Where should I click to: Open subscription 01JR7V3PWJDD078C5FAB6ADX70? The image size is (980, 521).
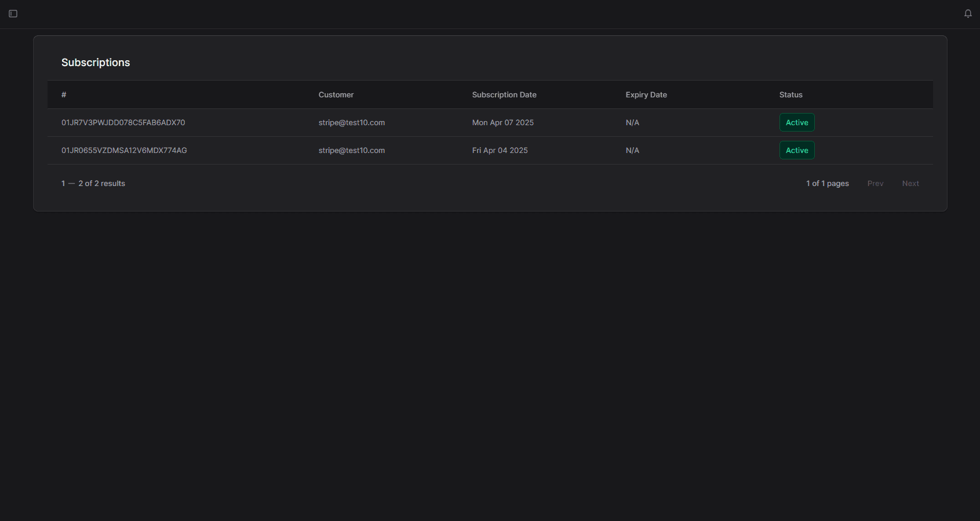coord(123,123)
